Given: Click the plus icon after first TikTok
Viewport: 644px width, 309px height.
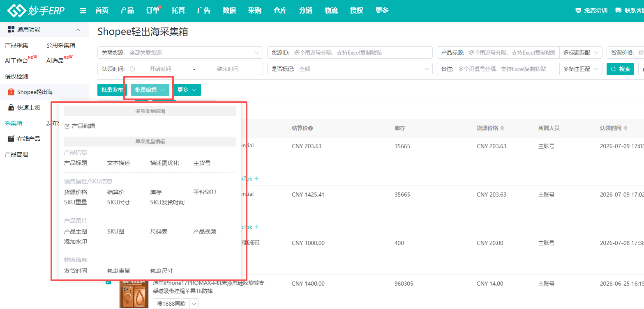Looking at the screenshot, I should point(257,179).
